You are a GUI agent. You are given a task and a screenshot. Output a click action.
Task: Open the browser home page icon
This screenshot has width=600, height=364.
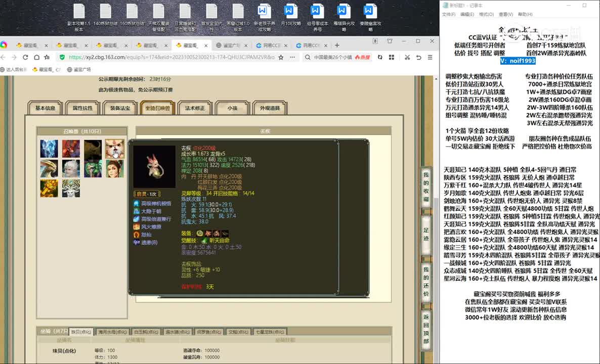[x=36, y=57]
